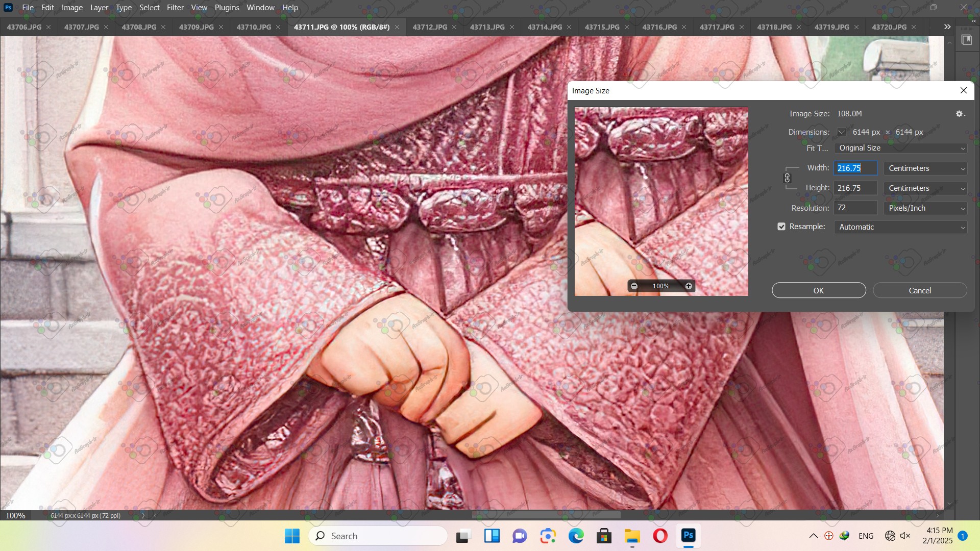Image resolution: width=980 pixels, height=551 pixels.
Task: Click OK in the Image Size dialog
Action: (819, 290)
